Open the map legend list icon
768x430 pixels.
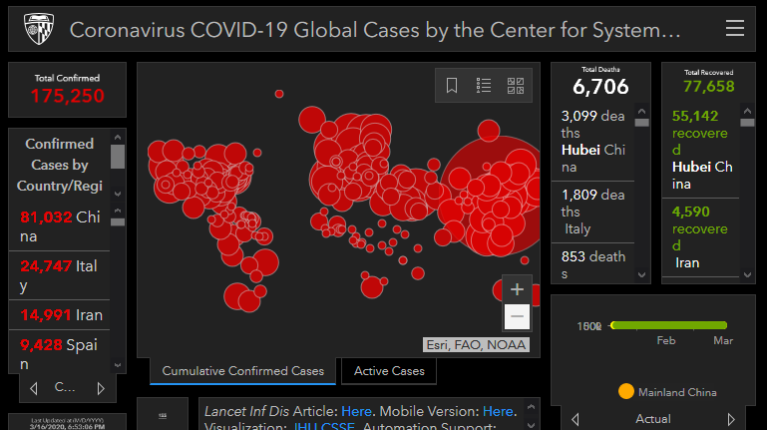484,86
